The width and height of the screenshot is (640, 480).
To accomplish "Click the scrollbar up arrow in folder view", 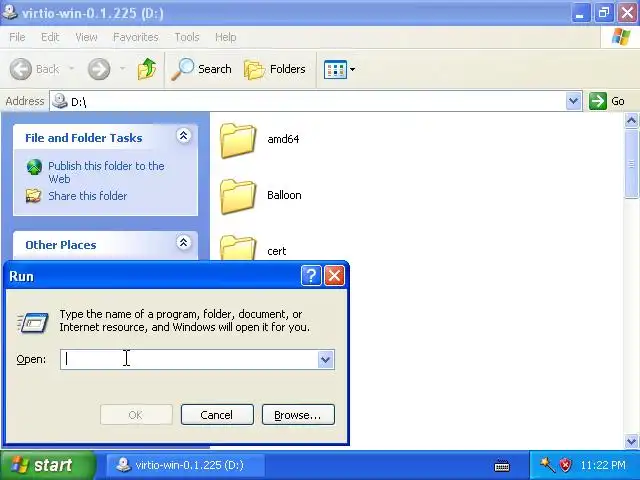I will (631, 121).
